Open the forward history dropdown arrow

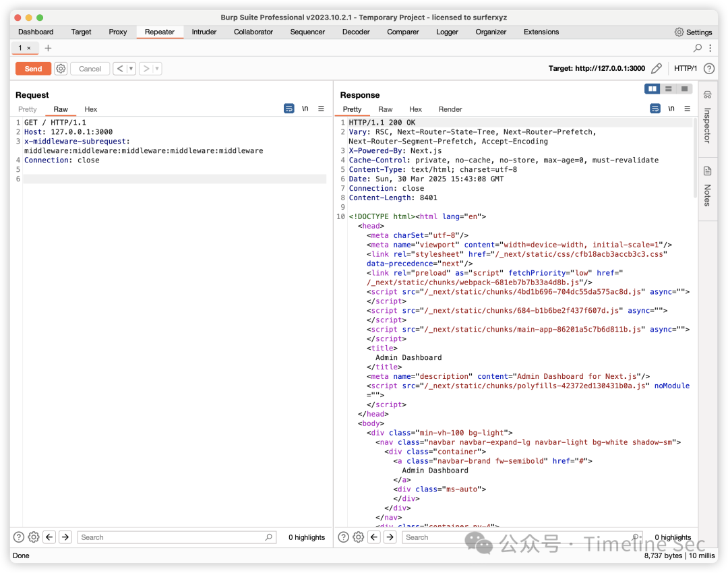(x=157, y=69)
